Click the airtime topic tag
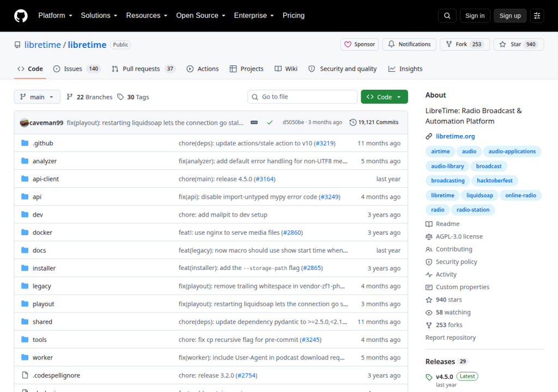The height and width of the screenshot is (392, 558). (440, 151)
